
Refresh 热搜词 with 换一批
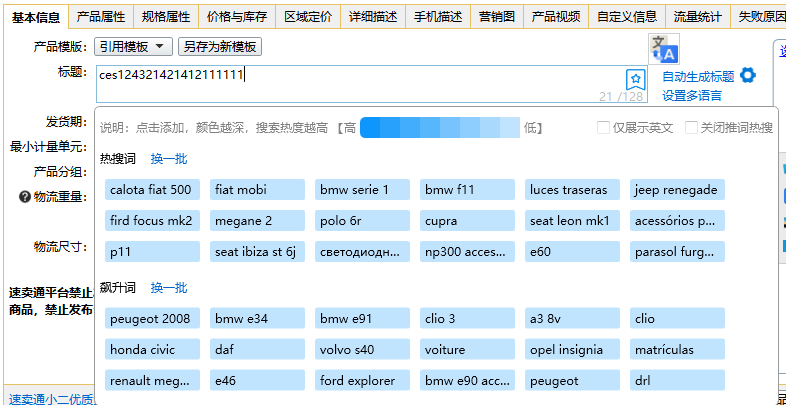pyautogui.click(x=169, y=159)
